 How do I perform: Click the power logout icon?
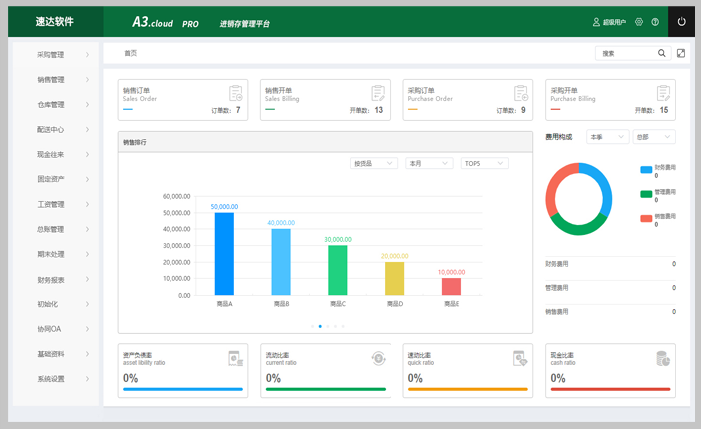coord(681,21)
